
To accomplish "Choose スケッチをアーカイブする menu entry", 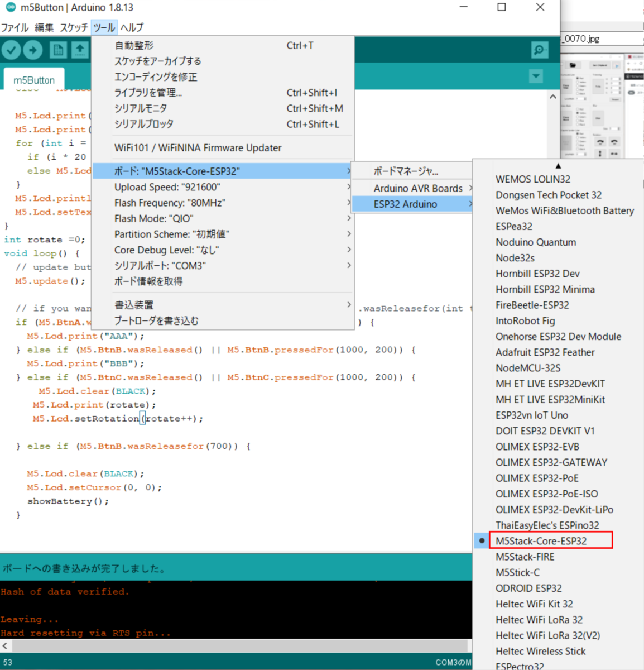I will [x=223, y=61].
